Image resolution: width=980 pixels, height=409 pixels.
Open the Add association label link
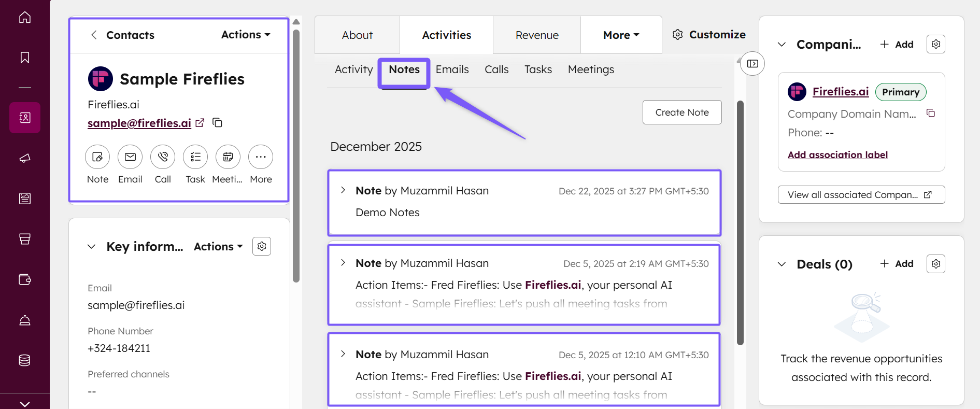point(837,155)
